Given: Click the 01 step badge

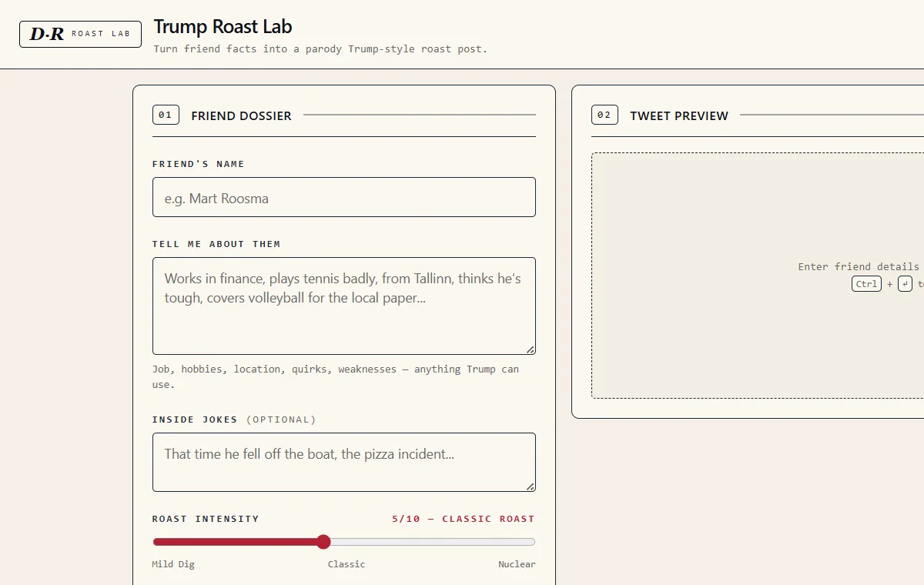Looking at the screenshot, I should 166,115.
